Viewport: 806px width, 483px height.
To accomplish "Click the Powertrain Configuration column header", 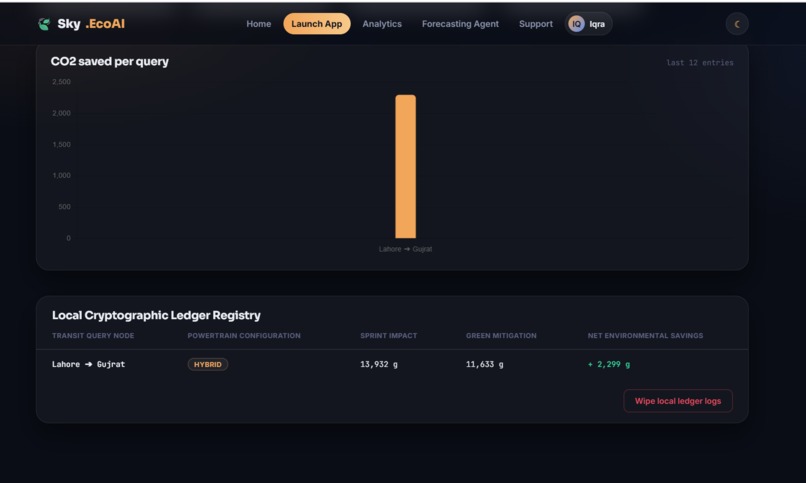I will (x=244, y=336).
